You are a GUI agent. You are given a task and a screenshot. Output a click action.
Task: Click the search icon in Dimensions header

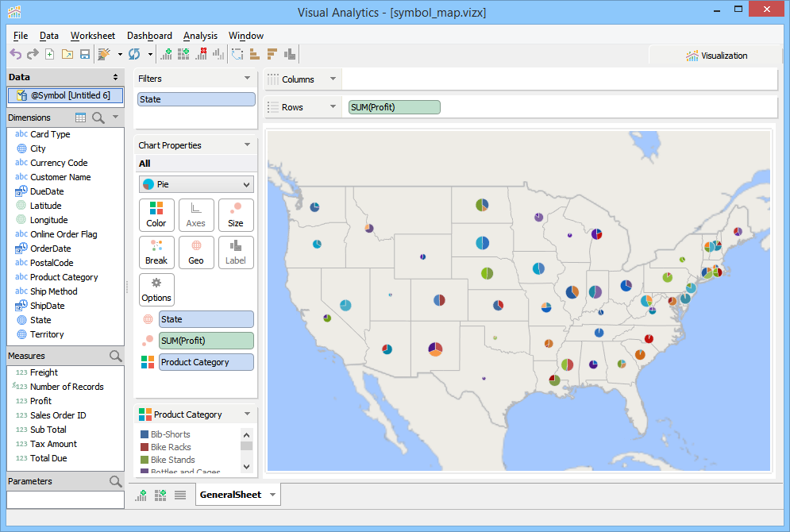pos(98,118)
